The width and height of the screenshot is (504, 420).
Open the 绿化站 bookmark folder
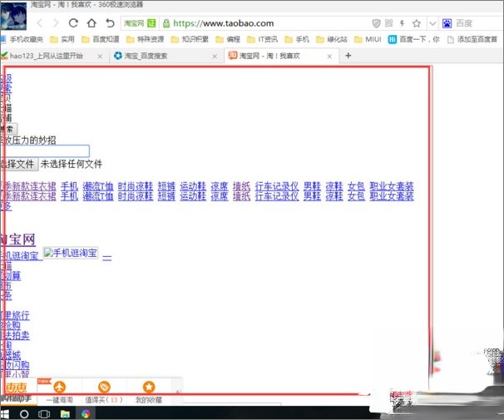coord(332,40)
